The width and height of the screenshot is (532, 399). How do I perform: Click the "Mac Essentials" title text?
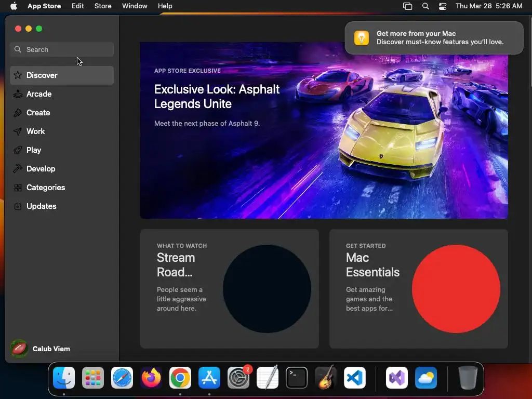[373, 265]
